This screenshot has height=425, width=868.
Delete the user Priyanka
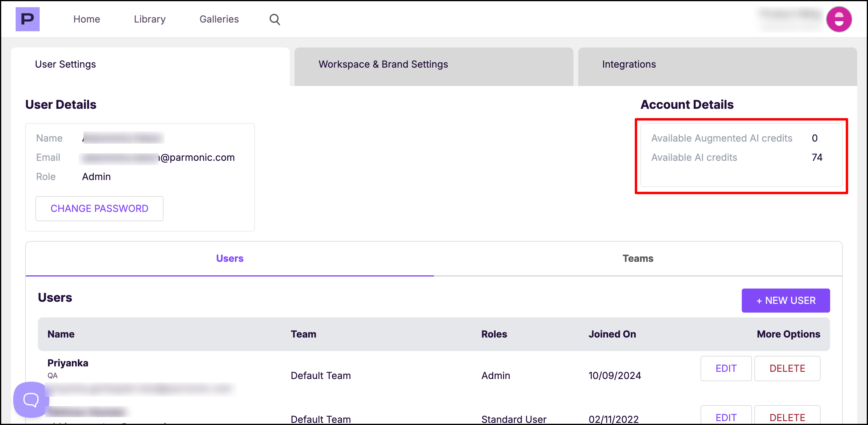click(787, 368)
